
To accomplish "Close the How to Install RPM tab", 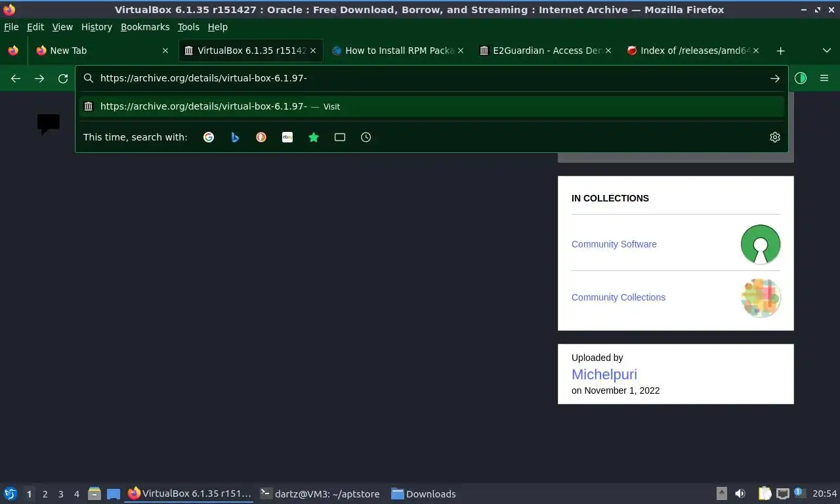I will click(x=461, y=51).
